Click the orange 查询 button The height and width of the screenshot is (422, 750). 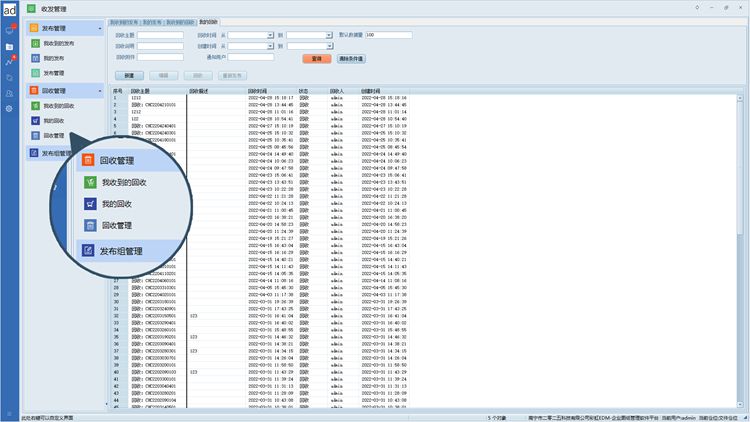pos(316,59)
